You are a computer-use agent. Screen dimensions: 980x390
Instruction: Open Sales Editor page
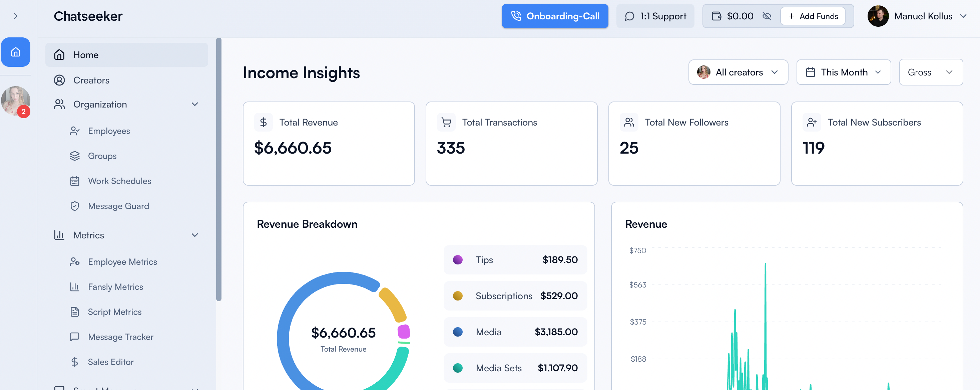tap(110, 362)
